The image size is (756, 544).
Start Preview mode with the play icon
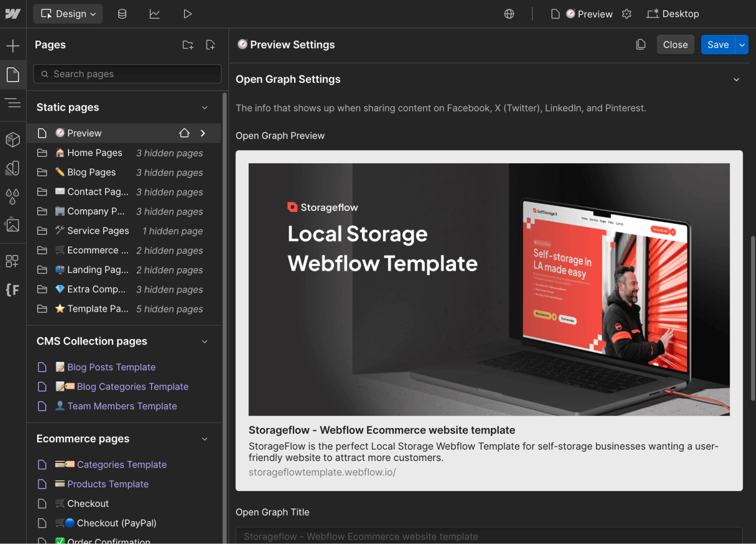coord(187,13)
